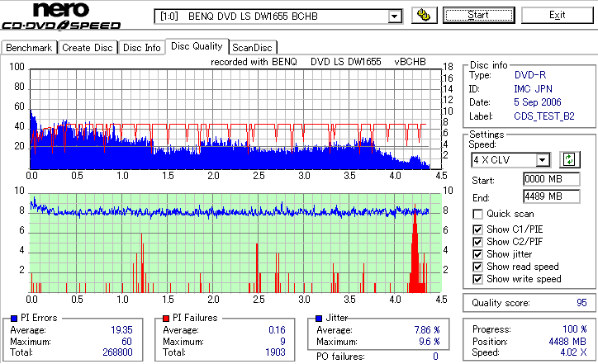
Task: Click PI Errors maximum value 60
Action: pos(126,342)
